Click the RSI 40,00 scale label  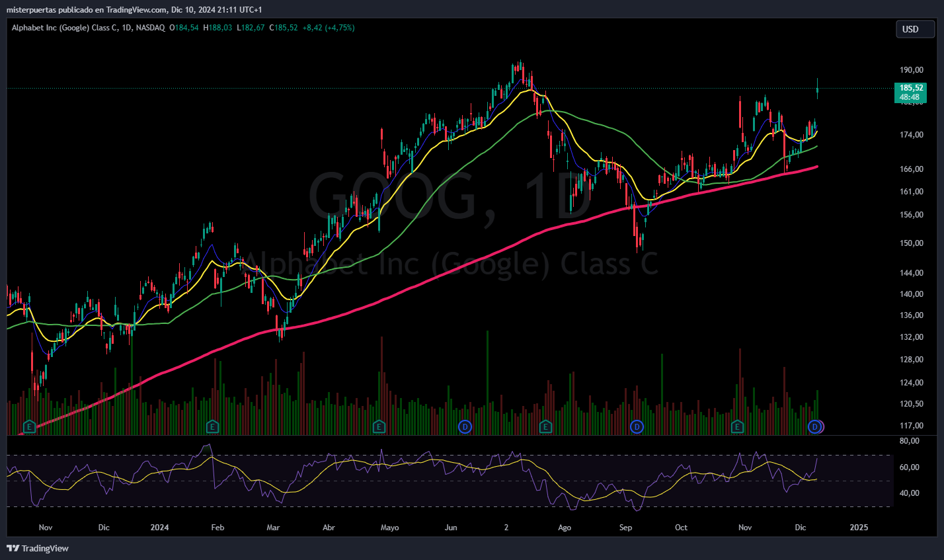[x=910, y=493]
